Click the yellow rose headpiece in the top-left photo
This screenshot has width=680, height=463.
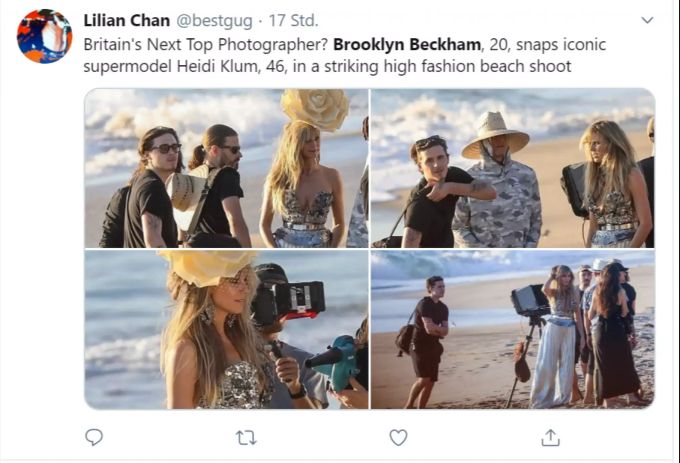tap(315, 108)
